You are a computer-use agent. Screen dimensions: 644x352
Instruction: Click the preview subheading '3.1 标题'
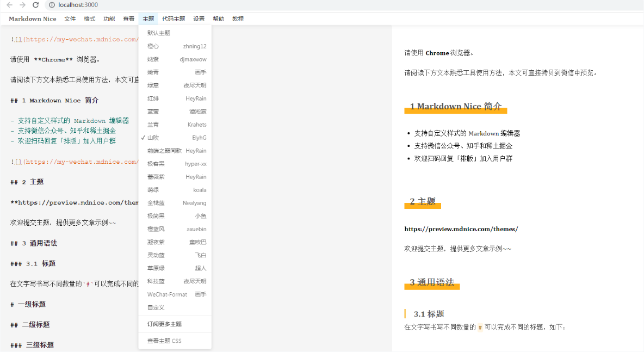(x=429, y=314)
